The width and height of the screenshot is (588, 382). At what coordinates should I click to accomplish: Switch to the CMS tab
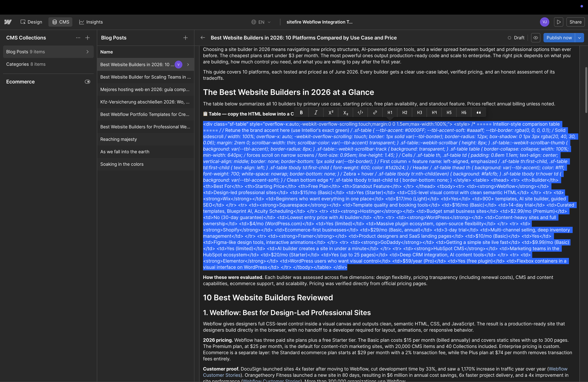click(x=60, y=22)
